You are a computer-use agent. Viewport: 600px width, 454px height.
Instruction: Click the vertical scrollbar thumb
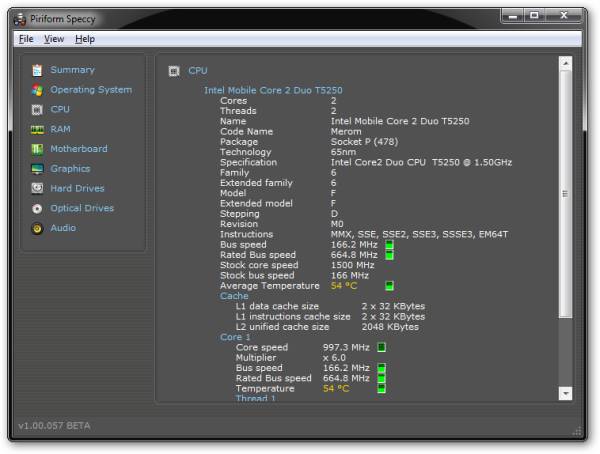566,194
